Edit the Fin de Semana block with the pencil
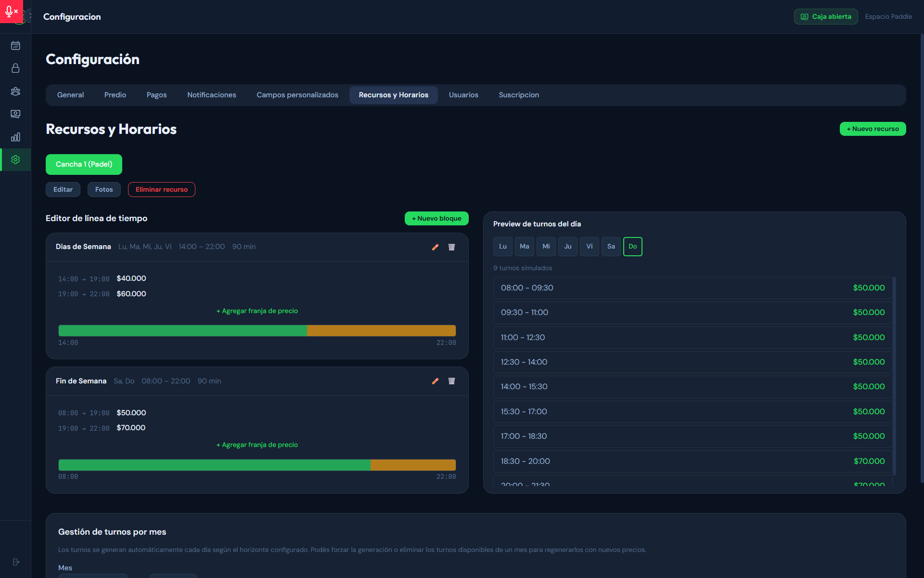The width and height of the screenshot is (924, 578). click(x=435, y=381)
